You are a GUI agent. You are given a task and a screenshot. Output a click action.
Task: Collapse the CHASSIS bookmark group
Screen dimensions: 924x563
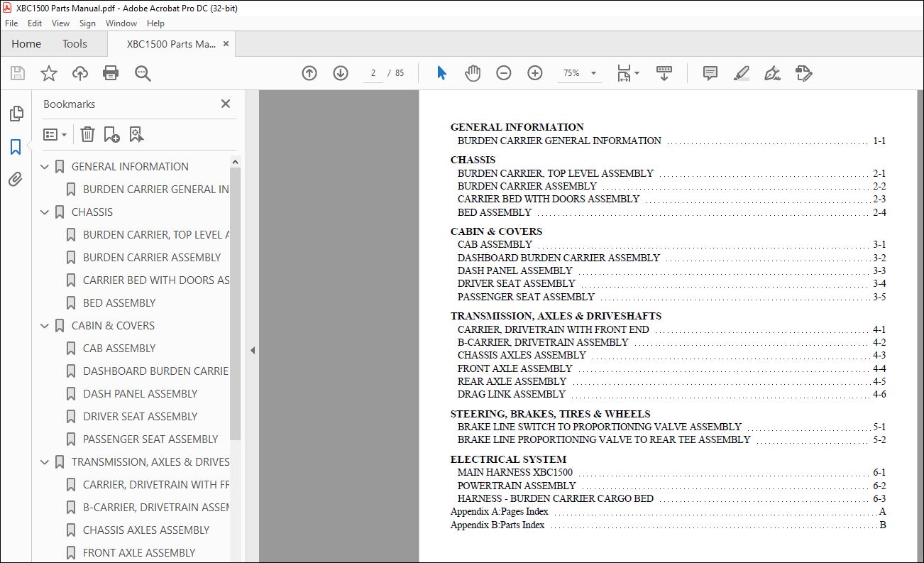(x=45, y=212)
